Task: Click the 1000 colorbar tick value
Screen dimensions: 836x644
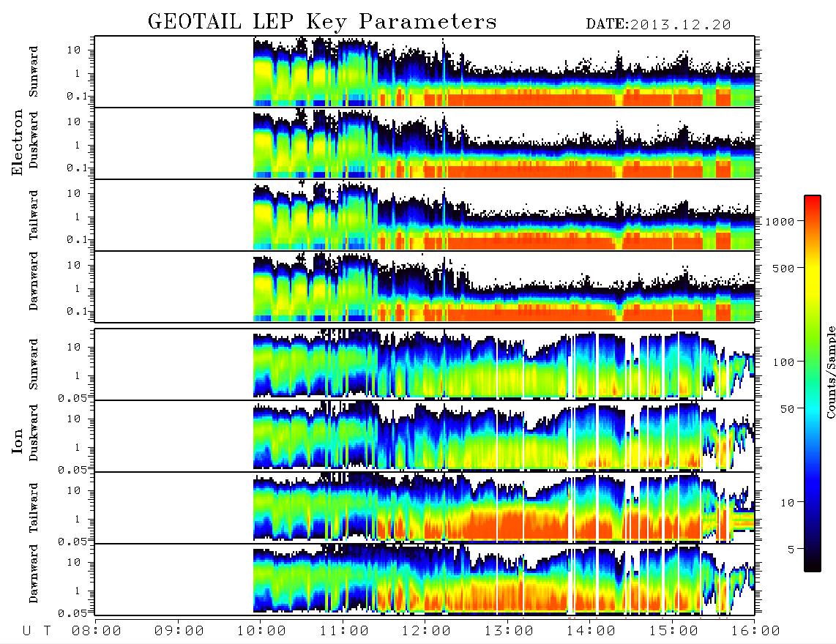Action: pyautogui.click(x=780, y=221)
